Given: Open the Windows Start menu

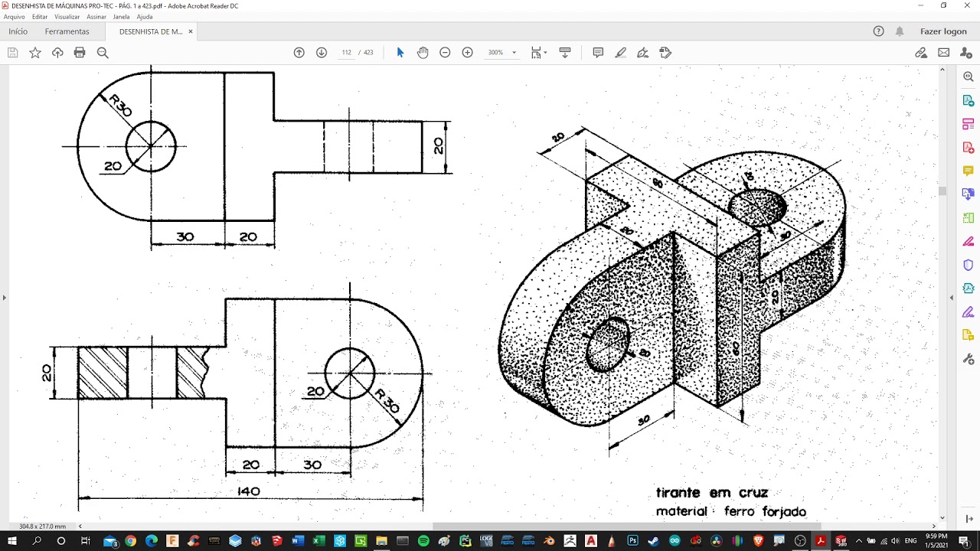Looking at the screenshot, I should [x=12, y=541].
